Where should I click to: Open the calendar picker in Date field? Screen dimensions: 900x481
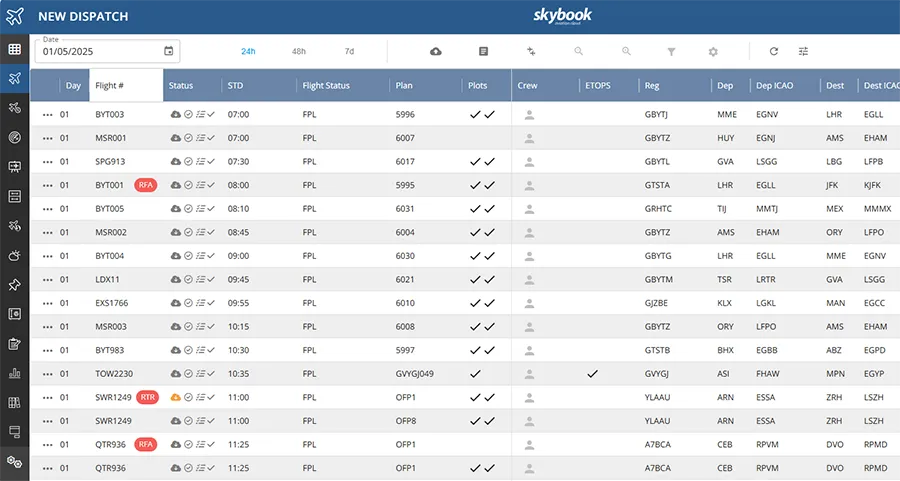(x=169, y=51)
